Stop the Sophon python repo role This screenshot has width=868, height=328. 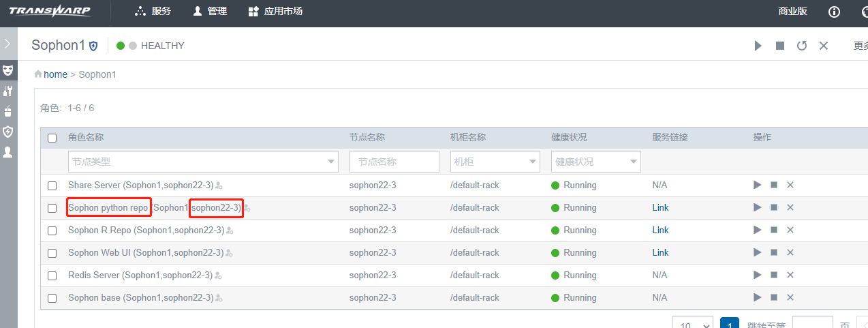(x=774, y=207)
